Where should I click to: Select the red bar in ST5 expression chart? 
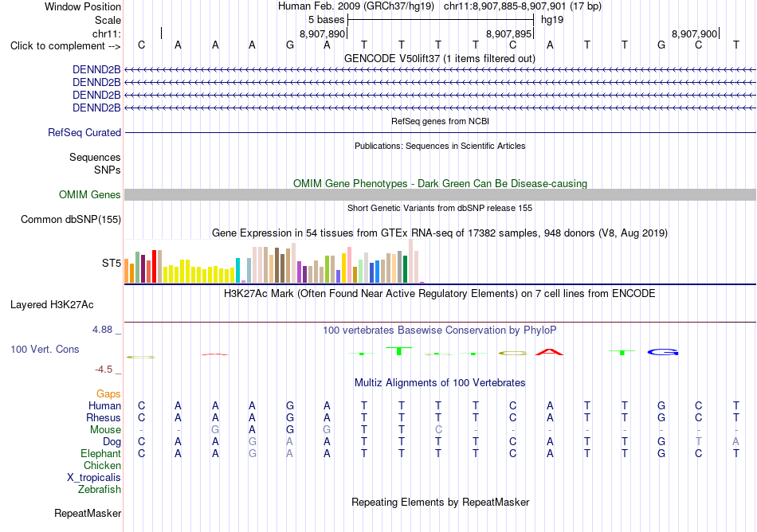(x=154, y=266)
